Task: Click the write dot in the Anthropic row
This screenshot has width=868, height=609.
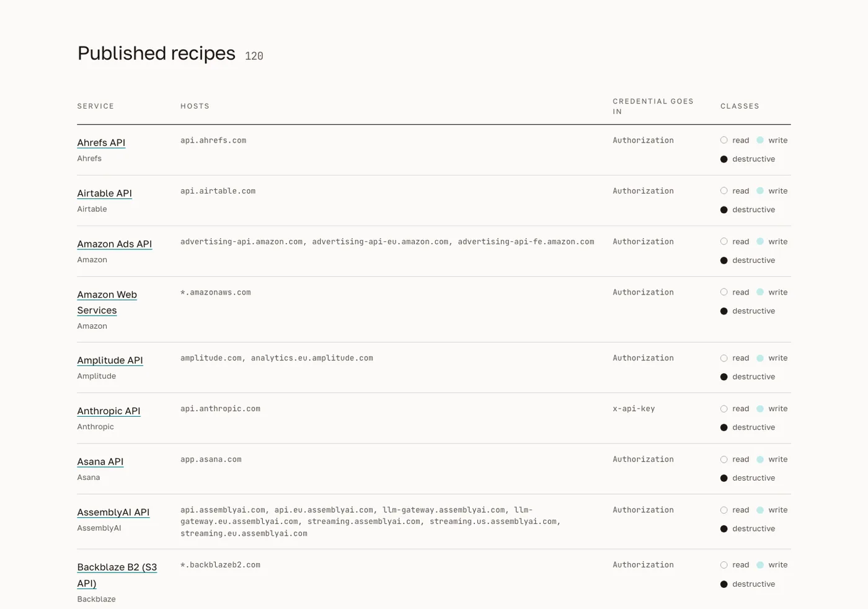Action: click(x=760, y=409)
